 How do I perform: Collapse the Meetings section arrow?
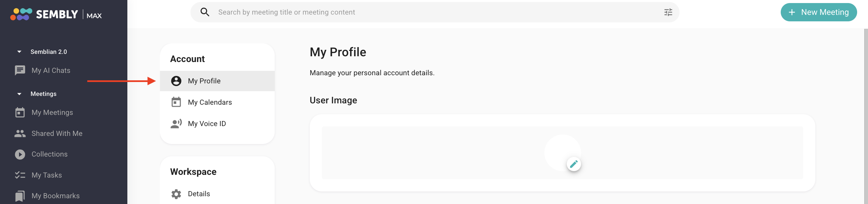point(19,94)
